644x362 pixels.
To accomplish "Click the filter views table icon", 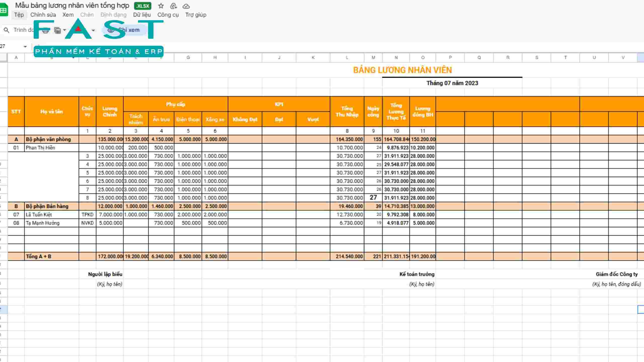I will 58,30.
